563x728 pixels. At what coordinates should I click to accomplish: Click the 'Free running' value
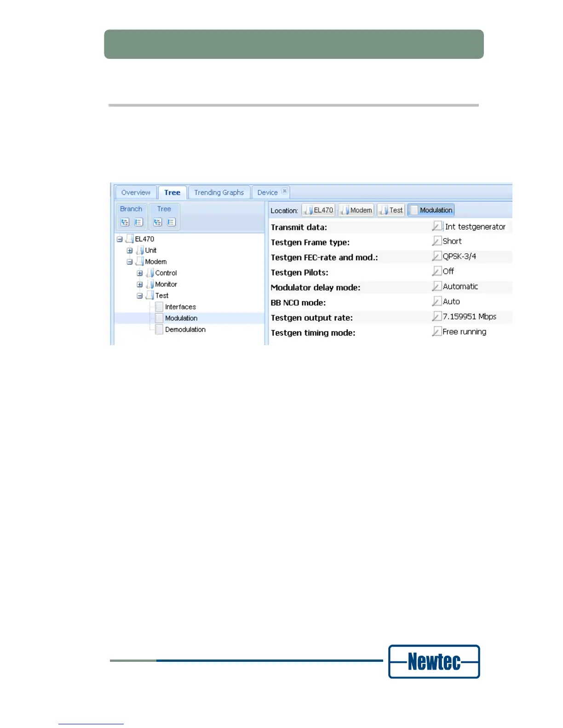[x=465, y=332]
